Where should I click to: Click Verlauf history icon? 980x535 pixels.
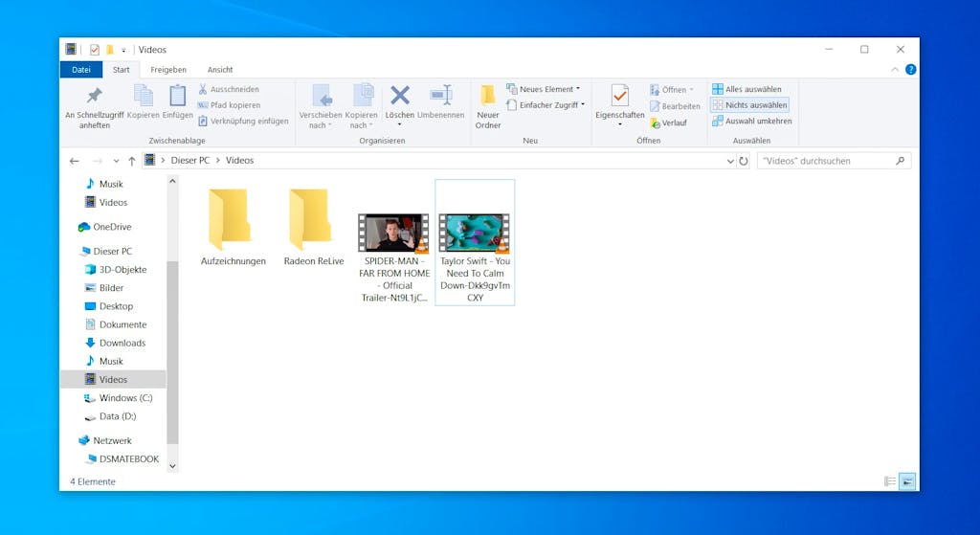pyautogui.click(x=655, y=123)
